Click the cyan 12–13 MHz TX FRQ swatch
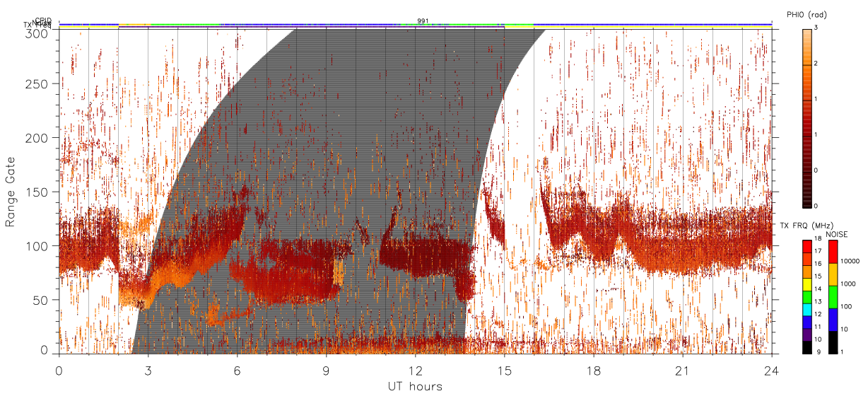The height and width of the screenshot is (401, 868). tap(807, 309)
